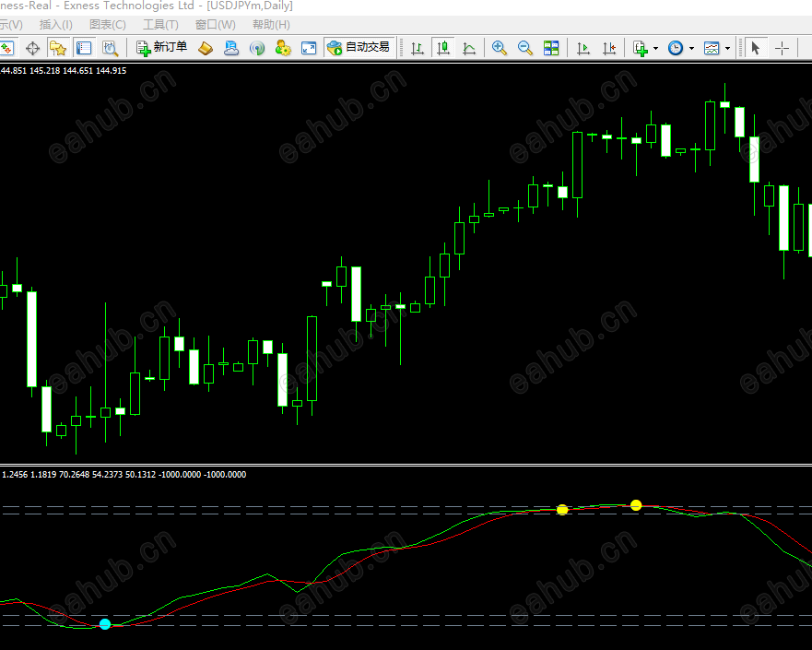Open the signals broadcast icon
Image resolution: width=812 pixels, height=650 pixels.
tap(257, 48)
